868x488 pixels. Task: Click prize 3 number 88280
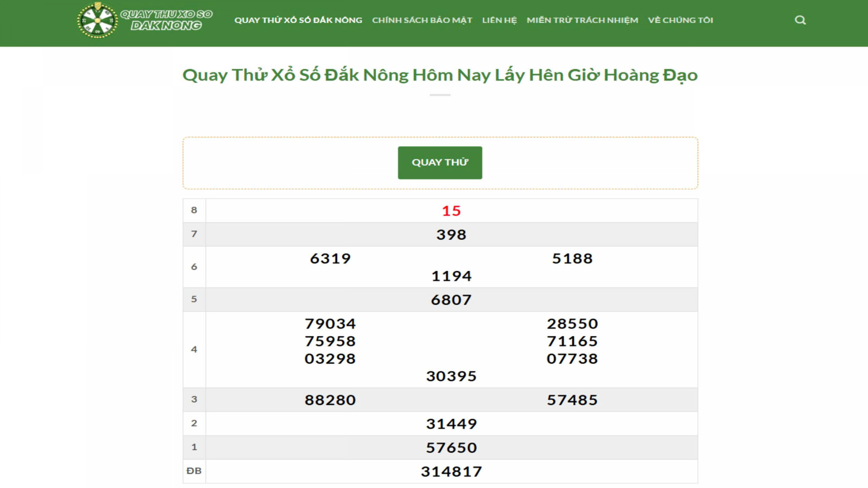click(x=330, y=400)
